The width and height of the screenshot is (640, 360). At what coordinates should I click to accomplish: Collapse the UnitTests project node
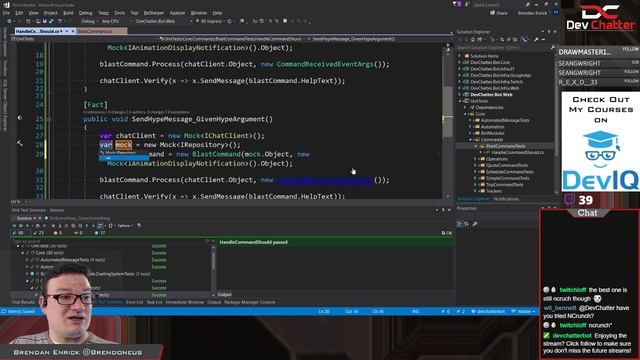pyautogui.click(x=460, y=101)
